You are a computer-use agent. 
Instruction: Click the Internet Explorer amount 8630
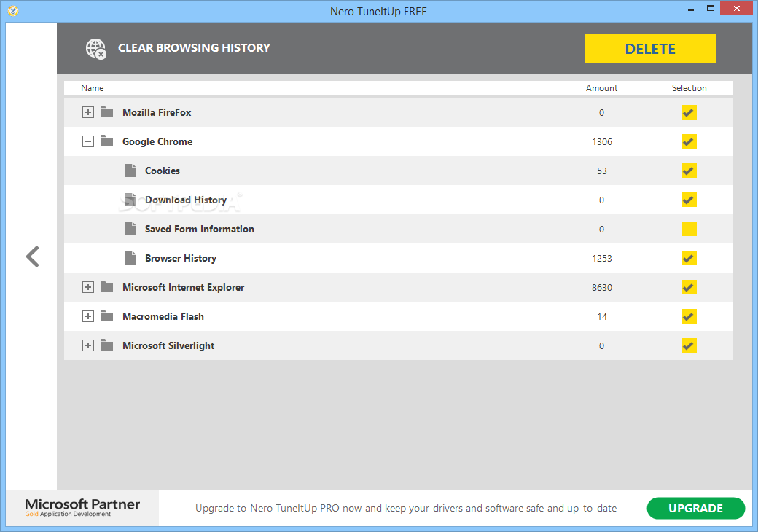[602, 288]
